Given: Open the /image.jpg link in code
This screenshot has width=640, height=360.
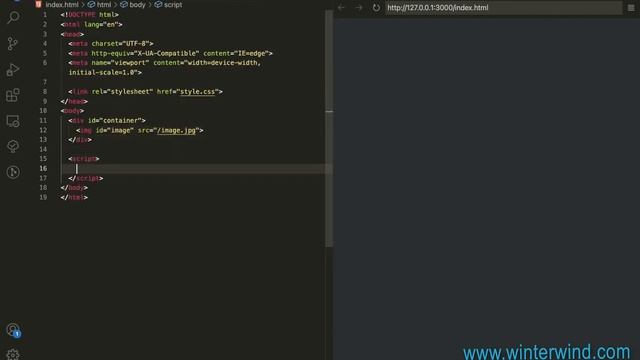Looking at the screenshot, I should point(176,131).
